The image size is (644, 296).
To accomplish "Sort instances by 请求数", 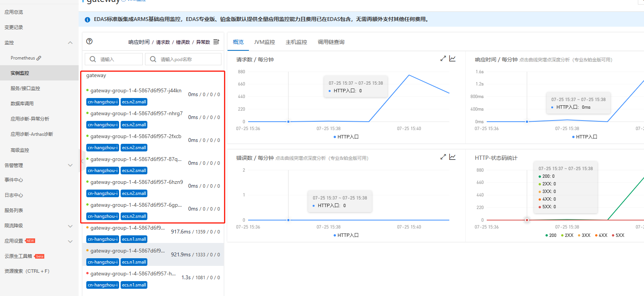I will pyautogui.click(x=163, y=42).
